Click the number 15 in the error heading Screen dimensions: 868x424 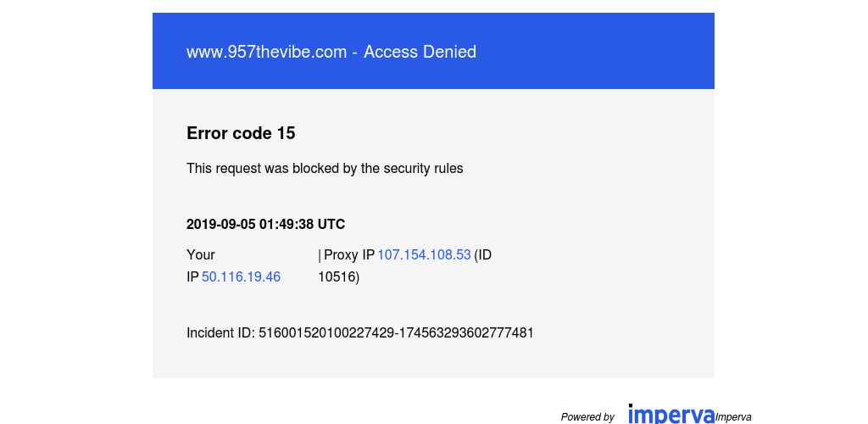tap(287, 133)
